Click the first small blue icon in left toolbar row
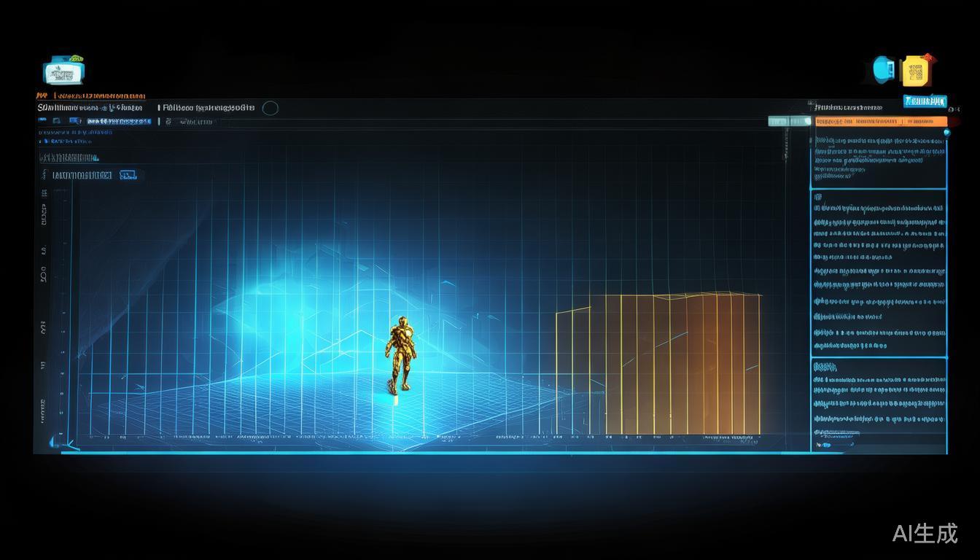The height and width of the screenshot is (560, 980). [x=42, y=121]
